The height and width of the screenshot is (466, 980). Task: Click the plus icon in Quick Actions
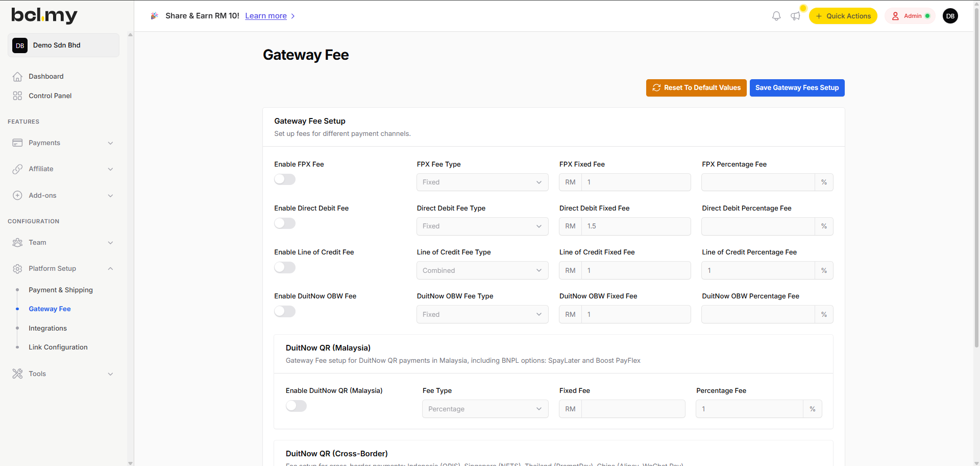819,16
